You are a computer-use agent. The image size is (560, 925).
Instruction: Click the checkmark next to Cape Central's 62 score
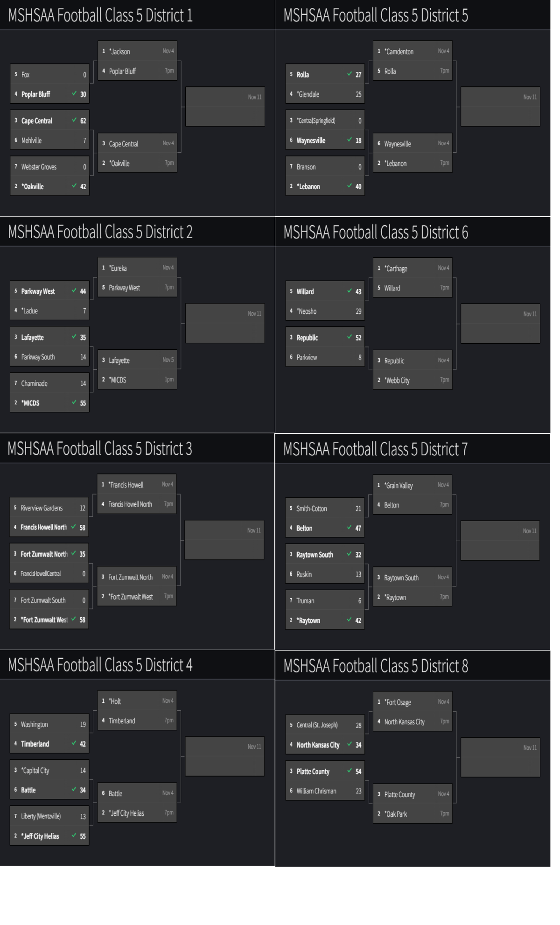(x=74, y=120)
